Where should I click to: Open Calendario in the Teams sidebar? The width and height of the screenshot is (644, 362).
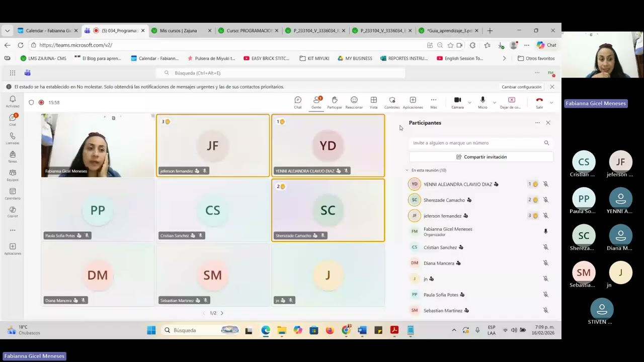pos(13,194)
